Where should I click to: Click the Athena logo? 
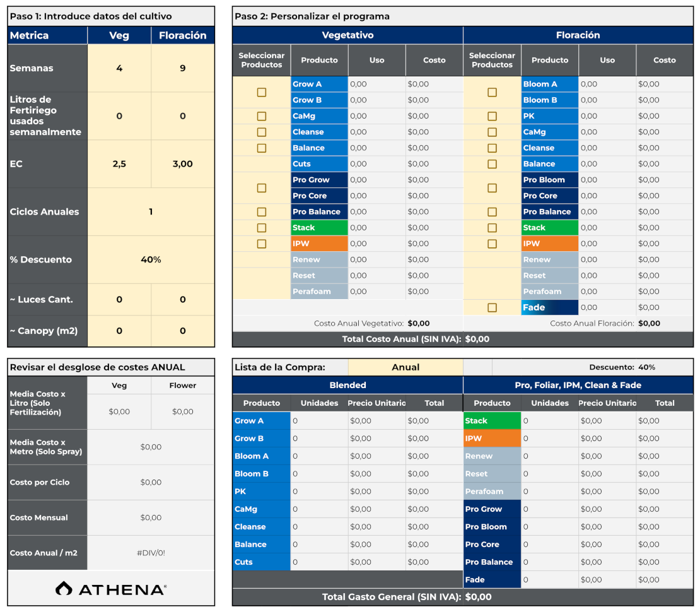111,589
